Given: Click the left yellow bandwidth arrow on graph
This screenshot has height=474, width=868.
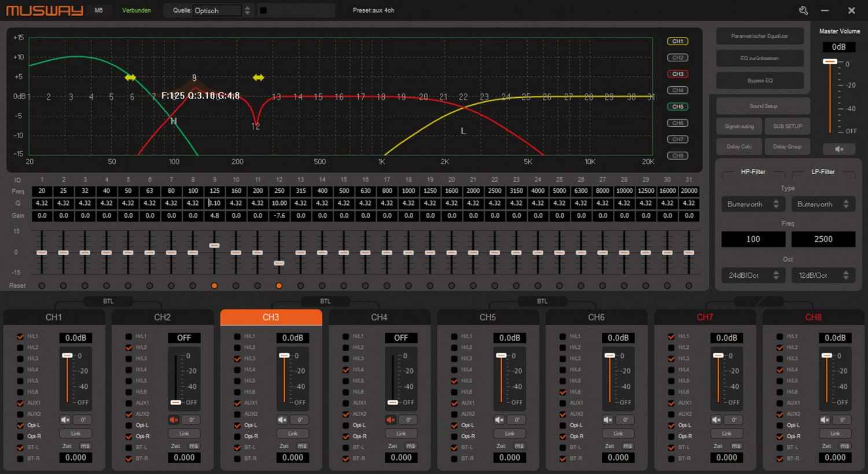Looking at the screenshot, I should pos(130,78).
